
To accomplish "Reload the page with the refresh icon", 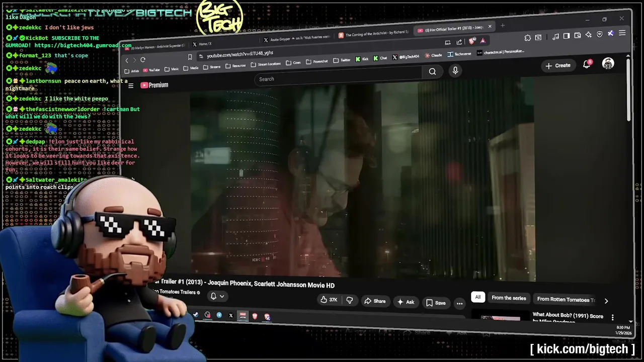I will pos(143,60).
